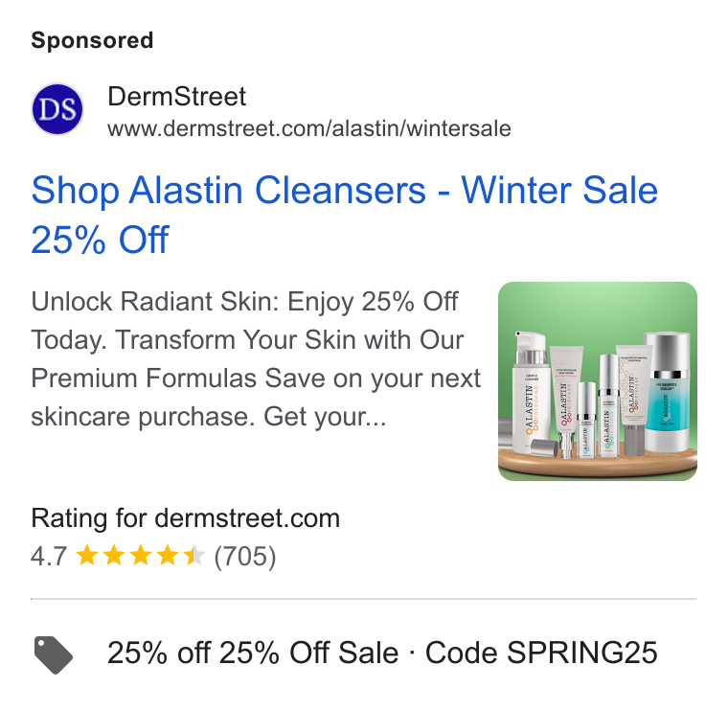The height and width of the screenshot is (711, 728).
Task: Click the gray price tag icon
Action: (54, 654)
